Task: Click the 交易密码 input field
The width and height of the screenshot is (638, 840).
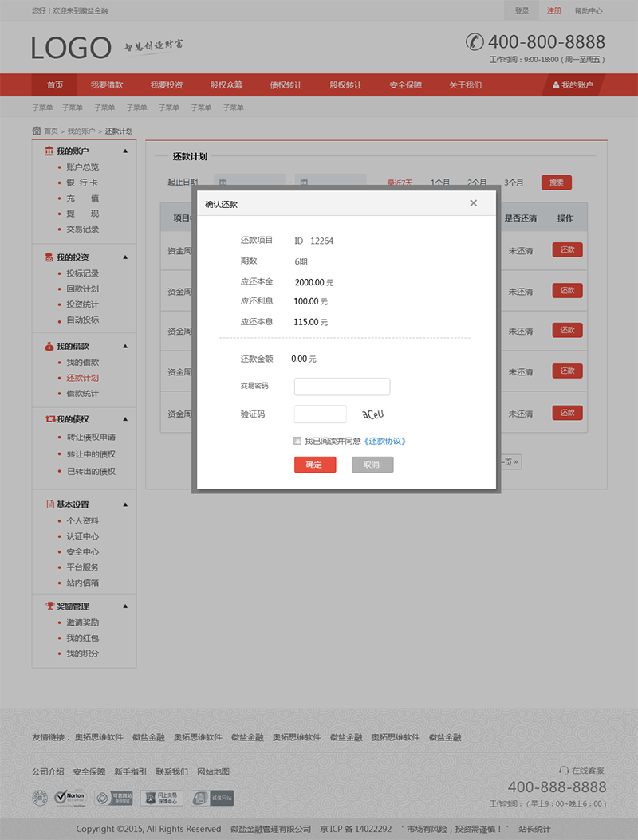Action: coord(342,387)
